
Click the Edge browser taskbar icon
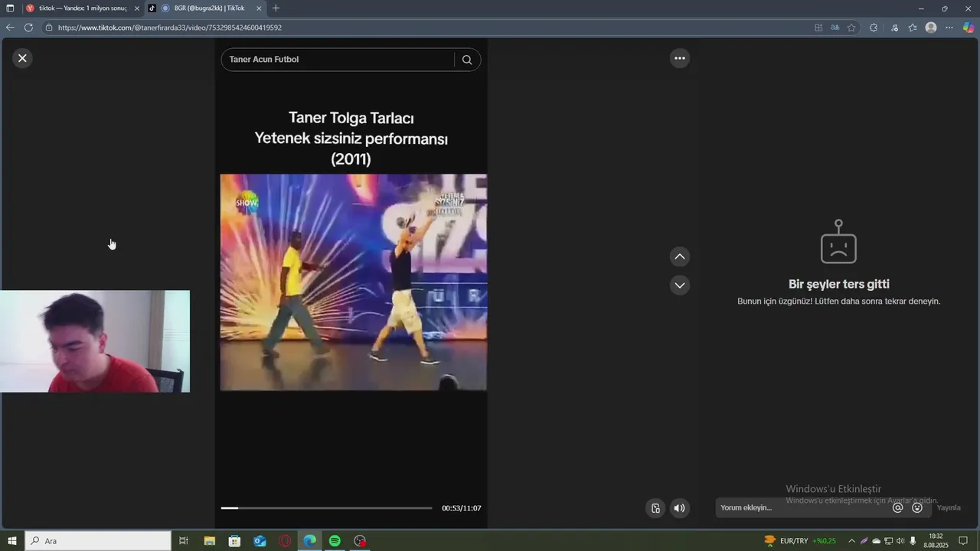click(x=309, y=541)
